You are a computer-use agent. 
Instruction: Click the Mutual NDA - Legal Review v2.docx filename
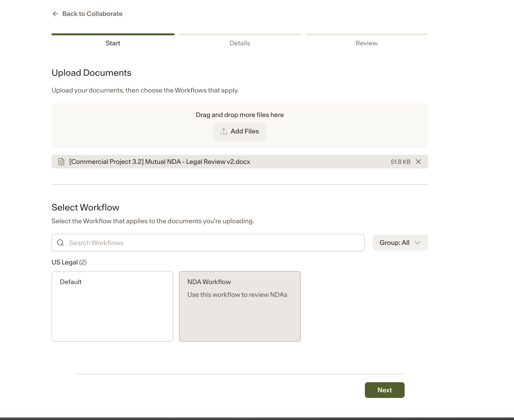160,162
